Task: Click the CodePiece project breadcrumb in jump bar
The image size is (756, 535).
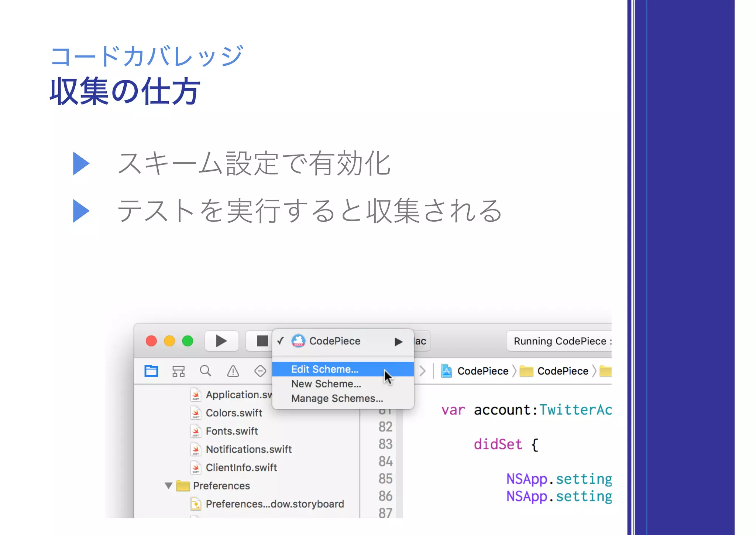Action: point(483,371)
